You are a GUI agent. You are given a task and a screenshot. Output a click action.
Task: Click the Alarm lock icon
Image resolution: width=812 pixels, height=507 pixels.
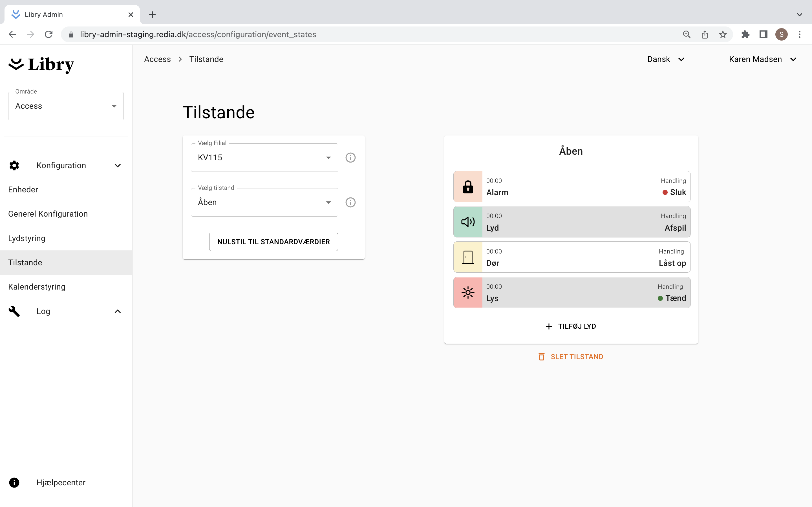pos(468,187)
